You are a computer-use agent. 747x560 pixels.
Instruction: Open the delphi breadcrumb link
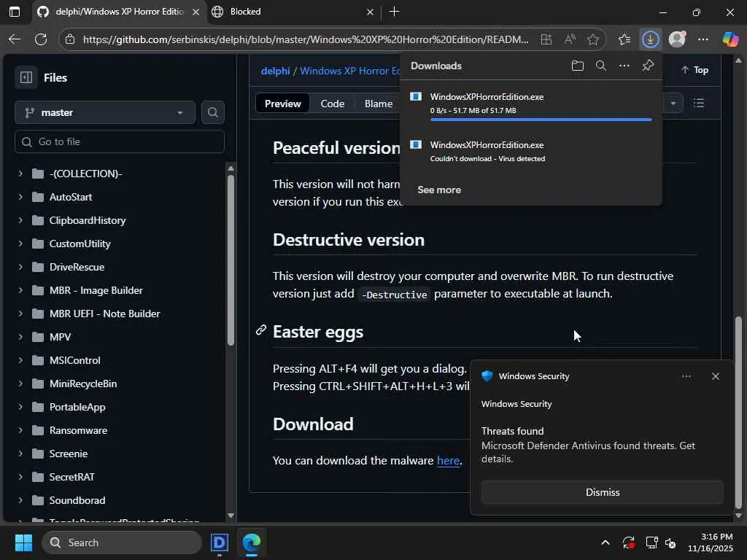click(275, 71)
